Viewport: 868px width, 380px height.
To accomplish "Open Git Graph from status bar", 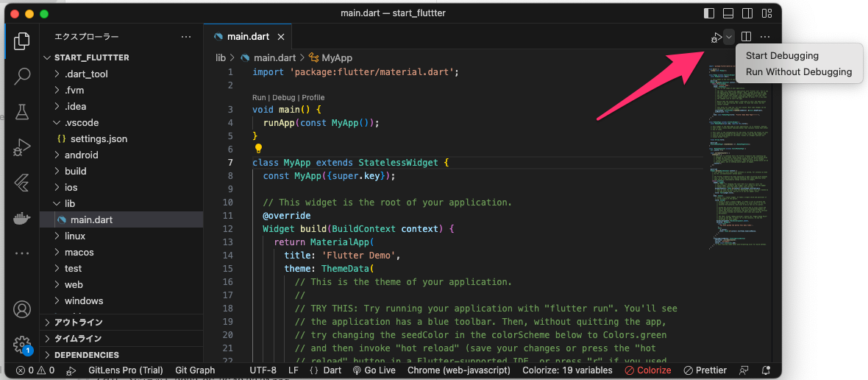I will tap(195, 370).
